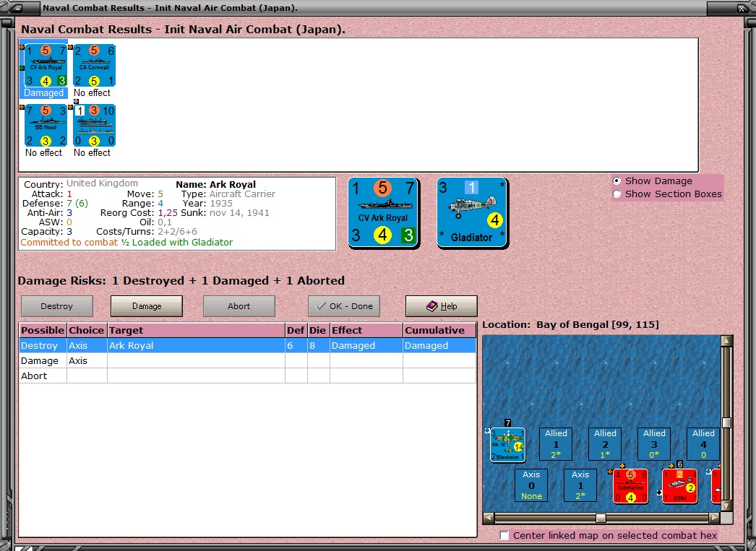Click the Die value 8 cell

click(x=318, y=346)
